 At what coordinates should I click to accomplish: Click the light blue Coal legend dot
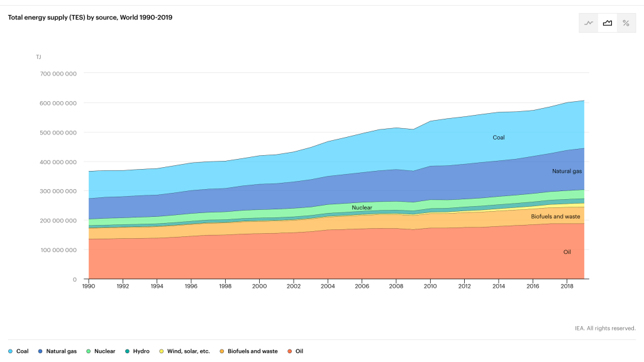point(10,351)
